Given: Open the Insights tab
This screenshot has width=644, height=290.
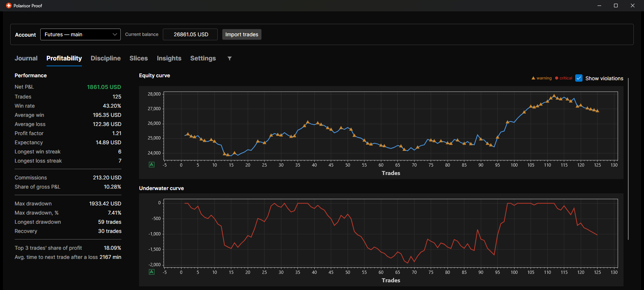Looking at the screenshot, I should pyautogui.click(x=169, y=58).
